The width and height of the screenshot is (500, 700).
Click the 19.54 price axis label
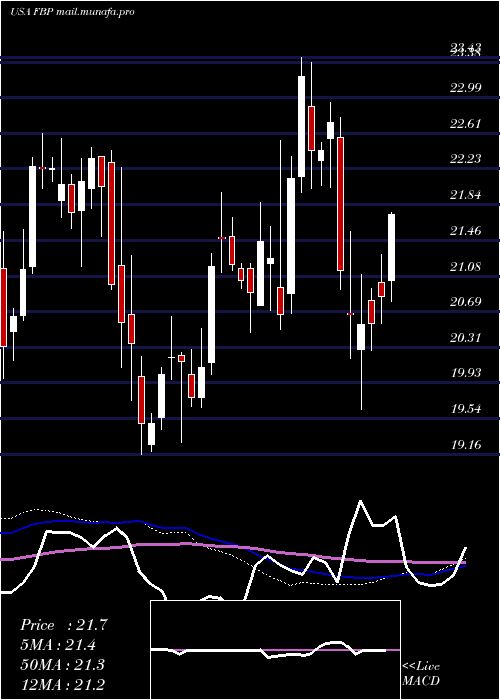(x=466, y=409)
